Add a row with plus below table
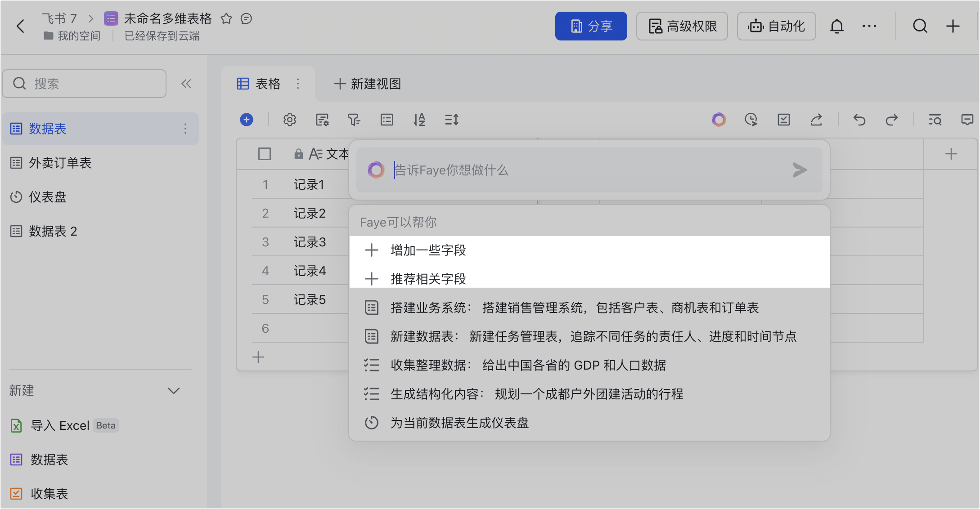This screenshot has width=980, height=509. (x=258, y=357)
